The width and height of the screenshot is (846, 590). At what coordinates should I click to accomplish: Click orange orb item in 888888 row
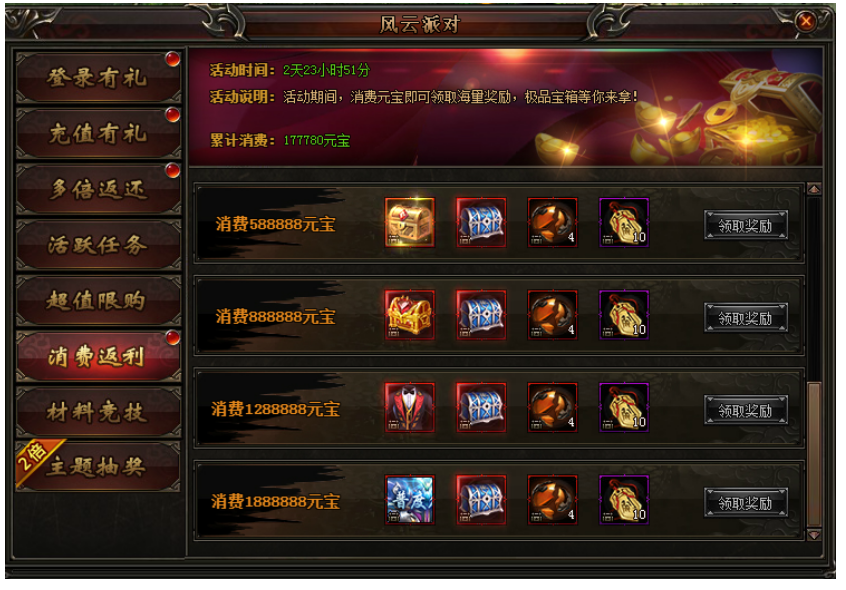[x=552, y=315]
